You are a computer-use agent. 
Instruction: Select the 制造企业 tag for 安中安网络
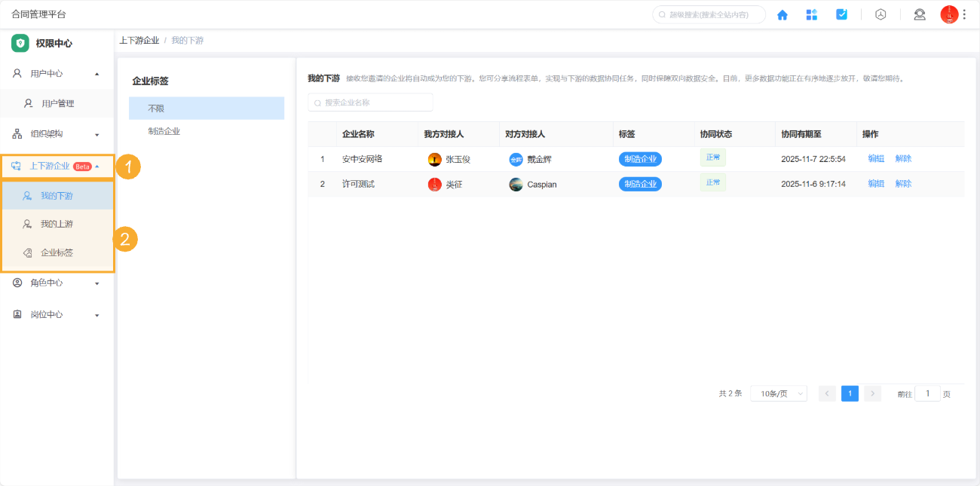click(640, 157)
